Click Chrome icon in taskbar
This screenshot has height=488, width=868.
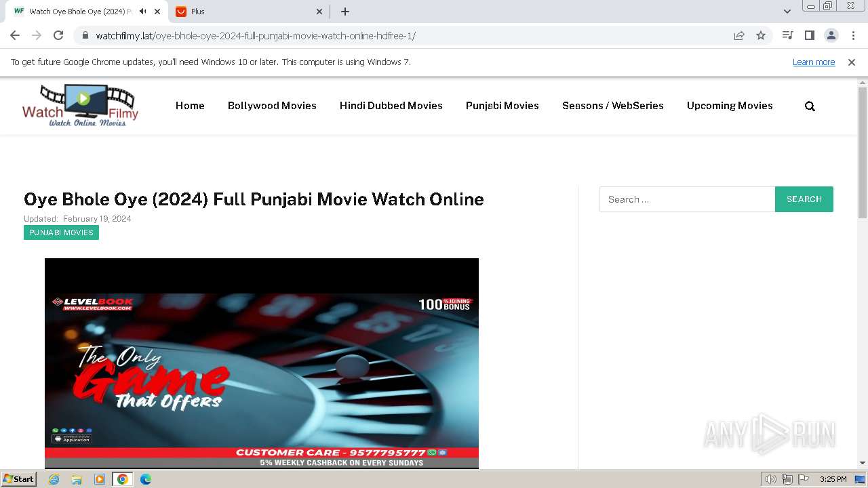point(122,479)
